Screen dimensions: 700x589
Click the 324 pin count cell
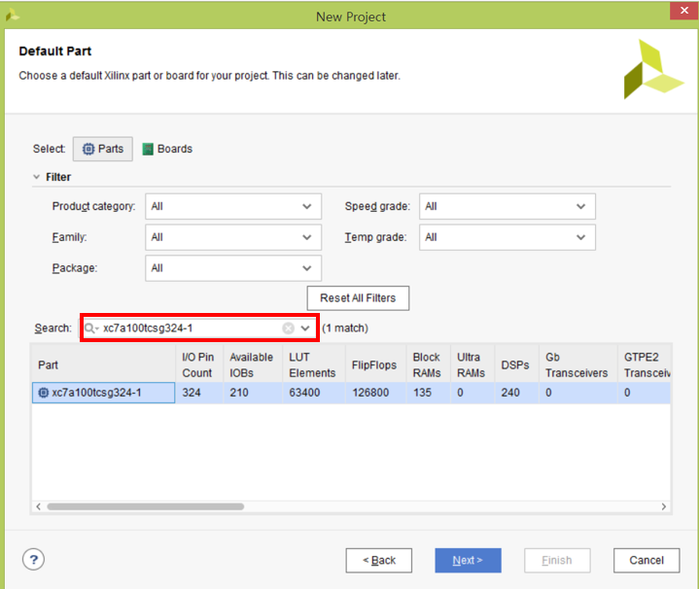tap(199, 393)
